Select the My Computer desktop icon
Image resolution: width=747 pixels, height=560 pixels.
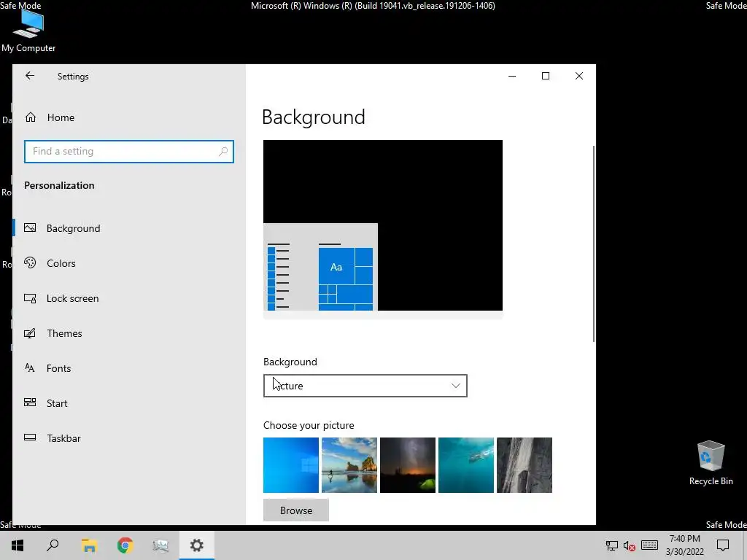coord(28,31)
